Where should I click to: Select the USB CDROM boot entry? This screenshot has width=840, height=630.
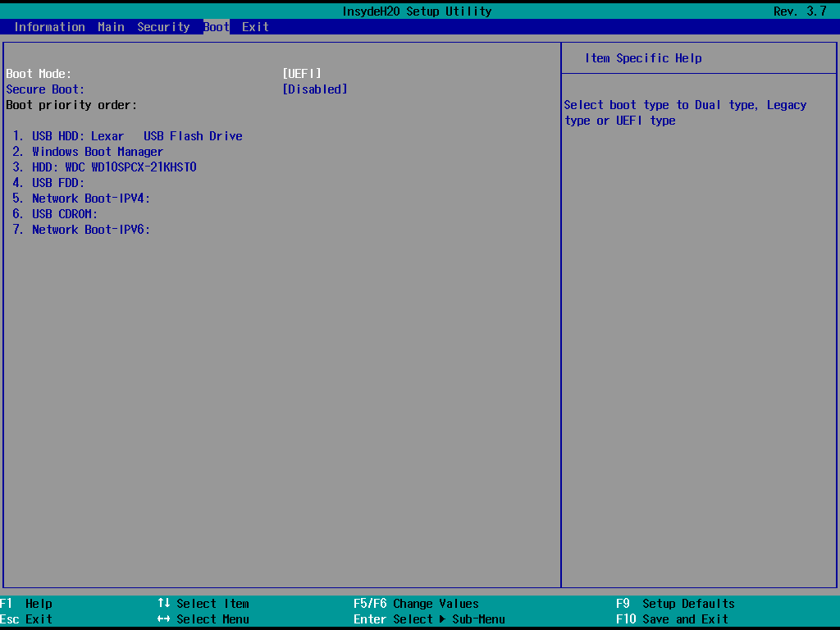55,214
